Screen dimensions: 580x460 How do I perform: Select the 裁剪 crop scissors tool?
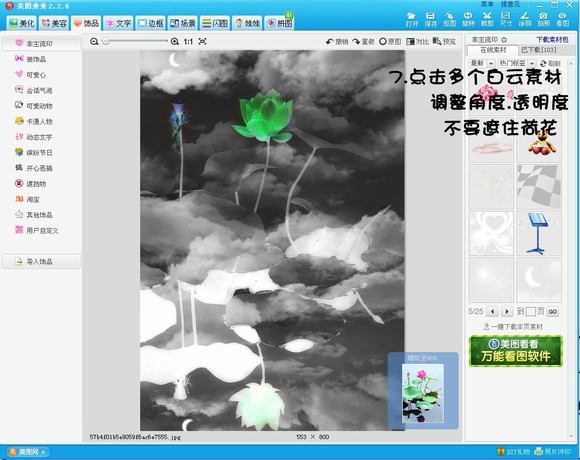[487, 19]
